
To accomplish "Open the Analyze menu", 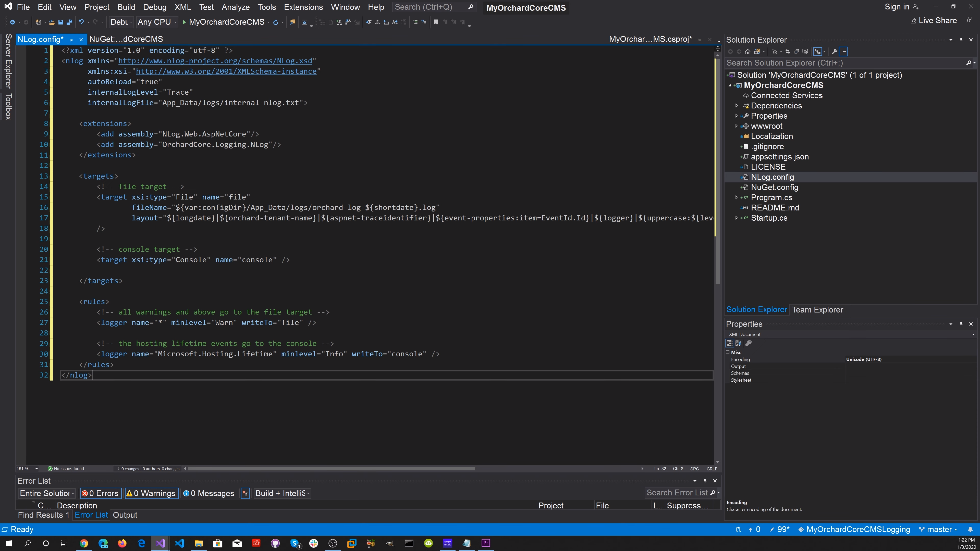I will [x=236, y=7].
